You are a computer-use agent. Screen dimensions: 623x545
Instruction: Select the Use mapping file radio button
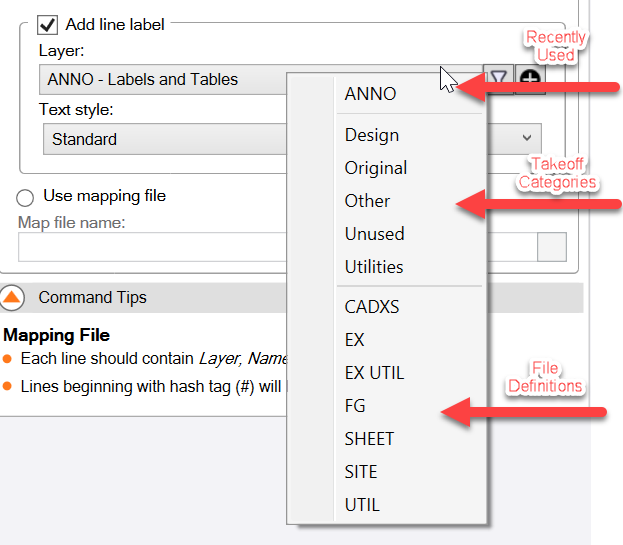[27, 196]
